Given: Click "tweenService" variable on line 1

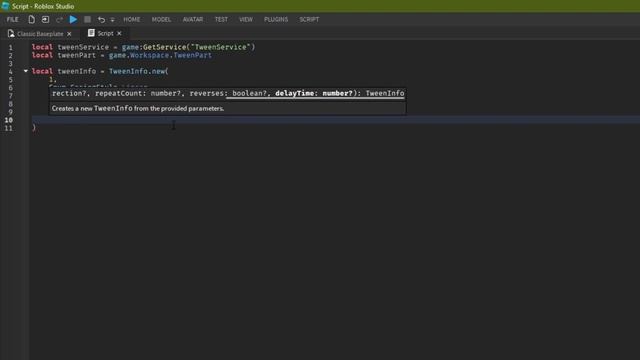Looking at the screenshot, I should click(83, 47).
